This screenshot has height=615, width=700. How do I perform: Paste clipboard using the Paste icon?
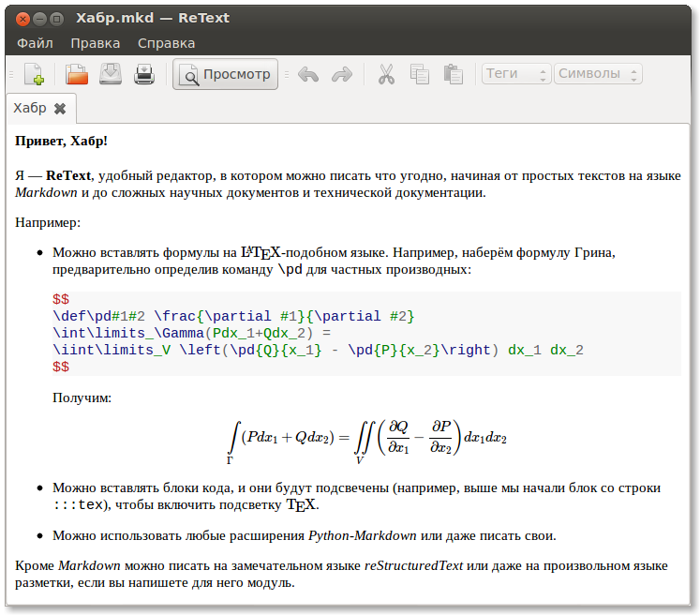[454, 74]
